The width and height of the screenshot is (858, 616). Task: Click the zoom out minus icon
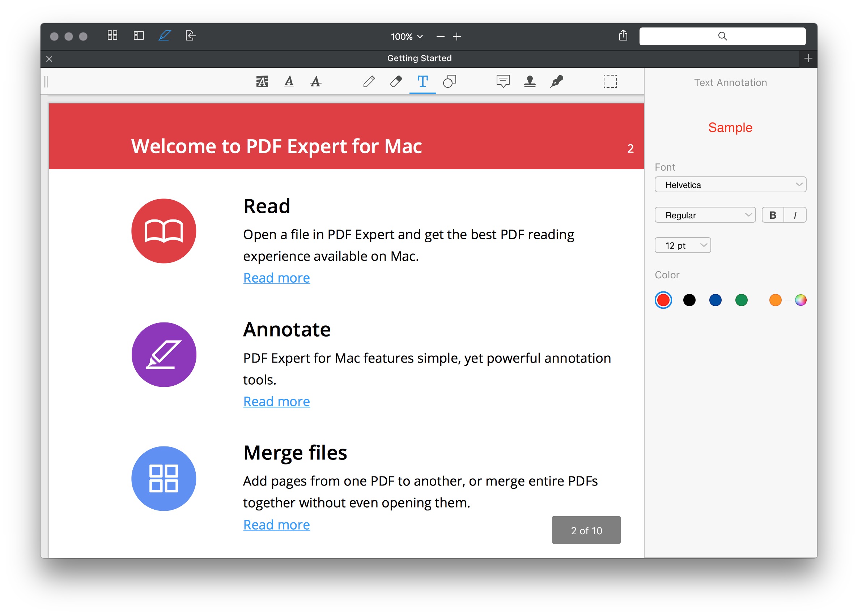pyautogui.click(x=440, y=37)
